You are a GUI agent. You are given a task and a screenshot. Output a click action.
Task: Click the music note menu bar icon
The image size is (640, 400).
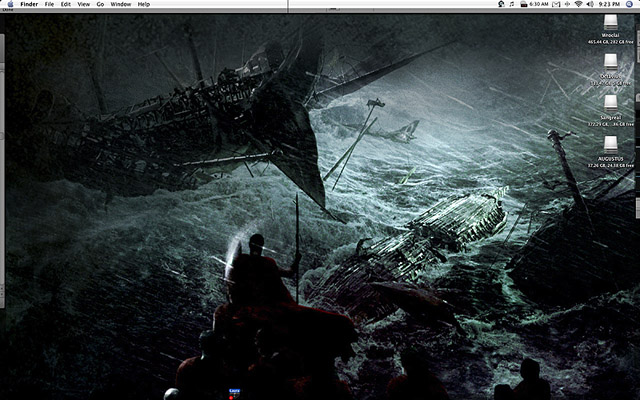[x=512, y=4]
